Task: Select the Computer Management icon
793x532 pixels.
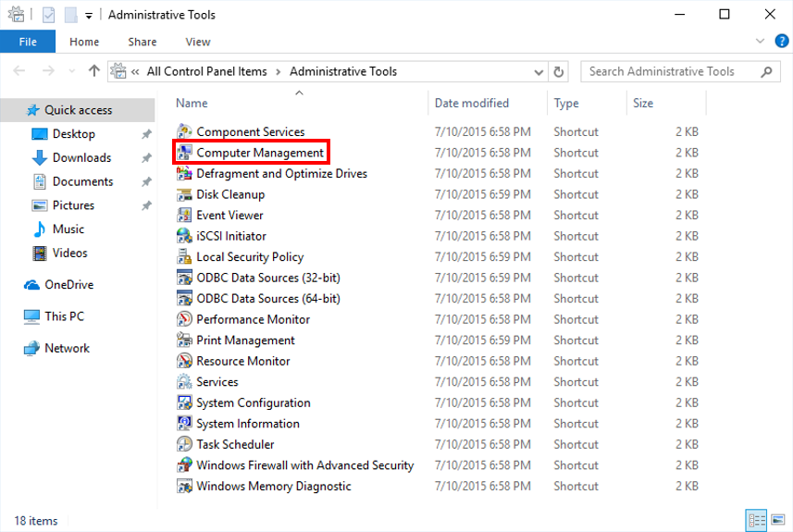Action: tap(184, 153)
